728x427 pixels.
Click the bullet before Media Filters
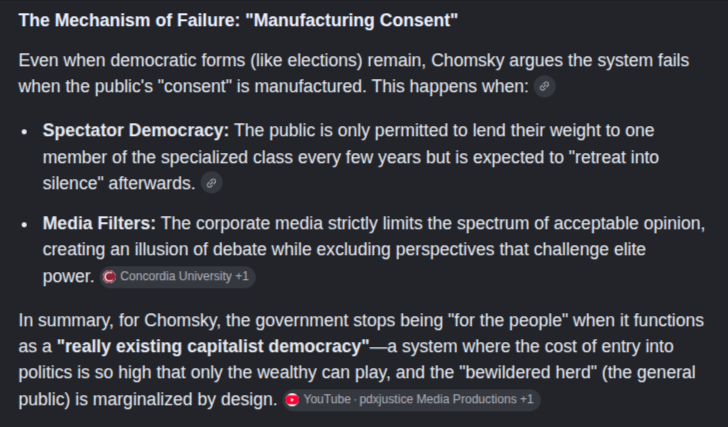pyautogui.click(x=25, y=225)
